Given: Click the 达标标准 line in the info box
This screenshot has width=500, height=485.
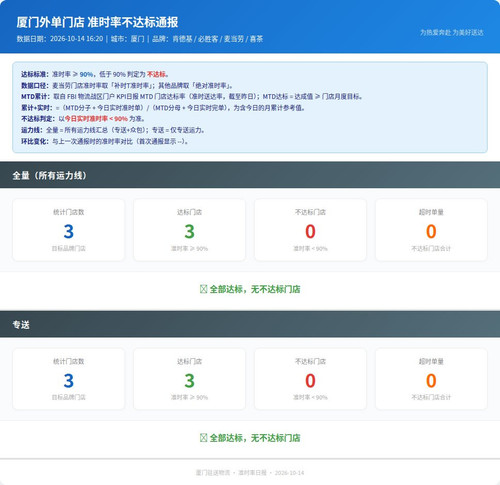Looking at the screenshot, I should point(95,74).
